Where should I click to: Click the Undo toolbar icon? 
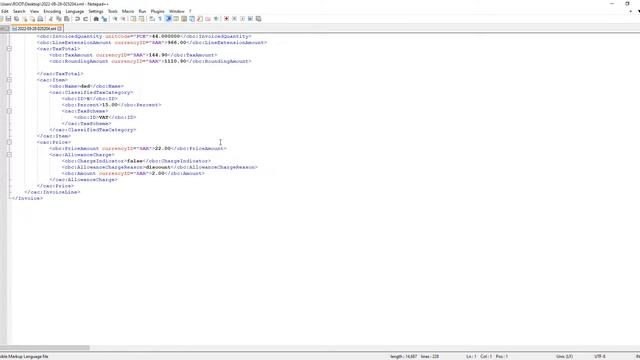77,19
